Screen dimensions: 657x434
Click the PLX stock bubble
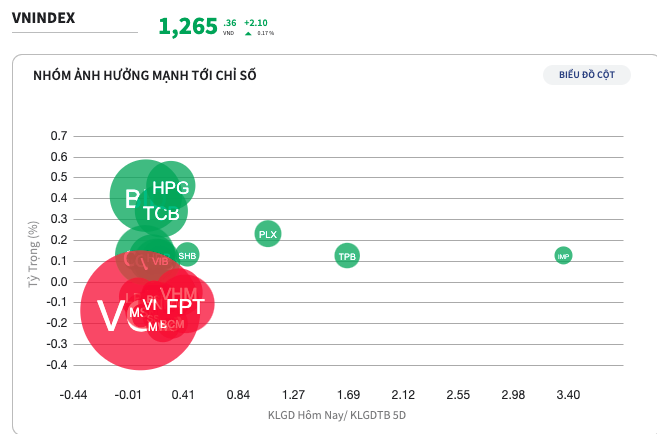267,235
